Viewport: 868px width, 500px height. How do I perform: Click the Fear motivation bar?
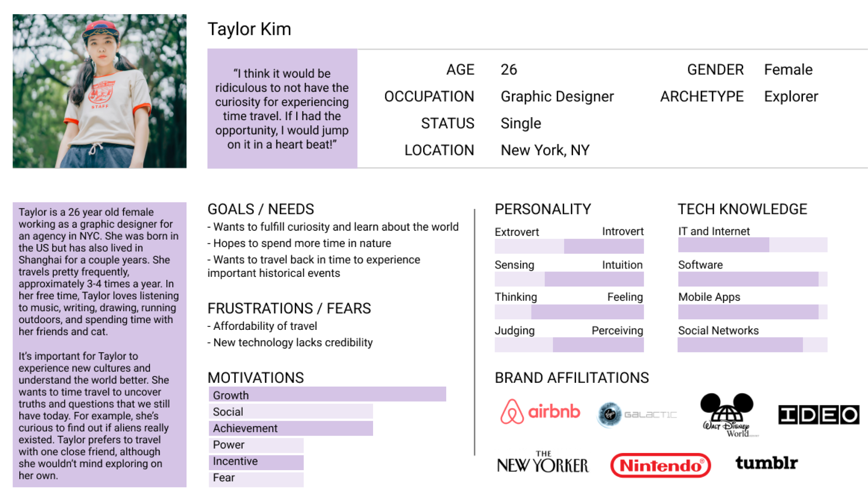[x=256, y=479]
